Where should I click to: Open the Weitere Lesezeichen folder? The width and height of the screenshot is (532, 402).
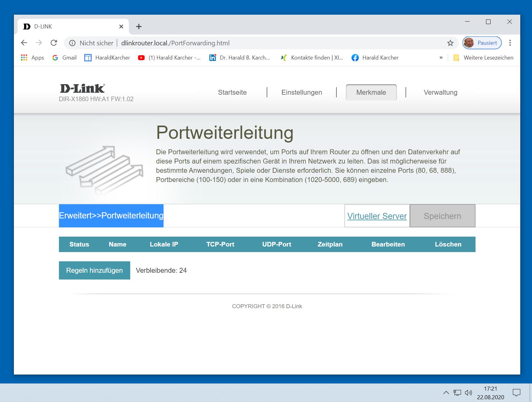(x=483, y=58)
